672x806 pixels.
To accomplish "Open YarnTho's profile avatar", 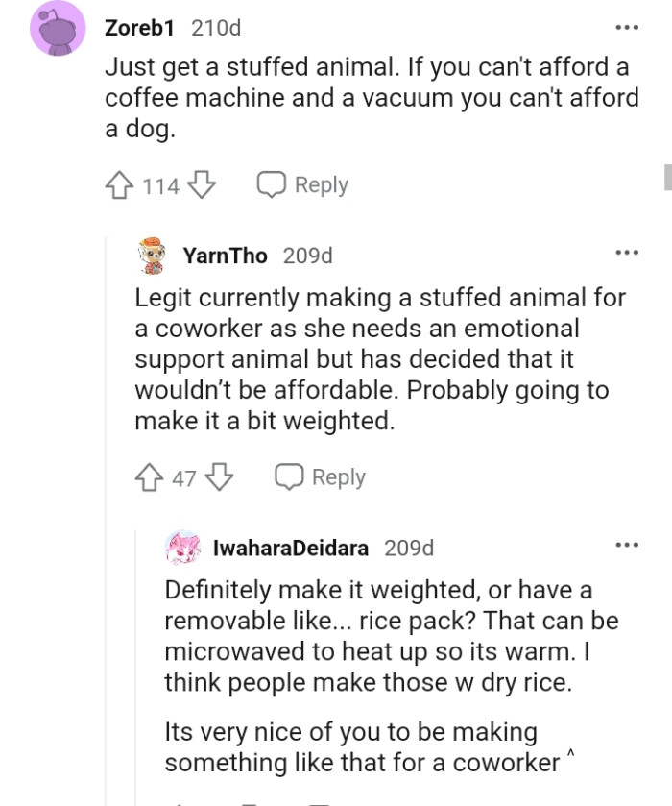I will coord(152,254).
